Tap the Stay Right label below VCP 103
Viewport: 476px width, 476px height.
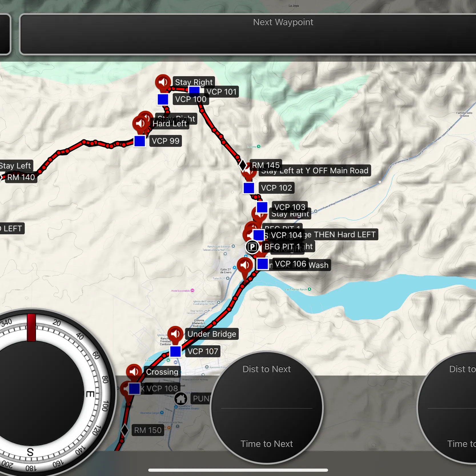coord(290,214)
